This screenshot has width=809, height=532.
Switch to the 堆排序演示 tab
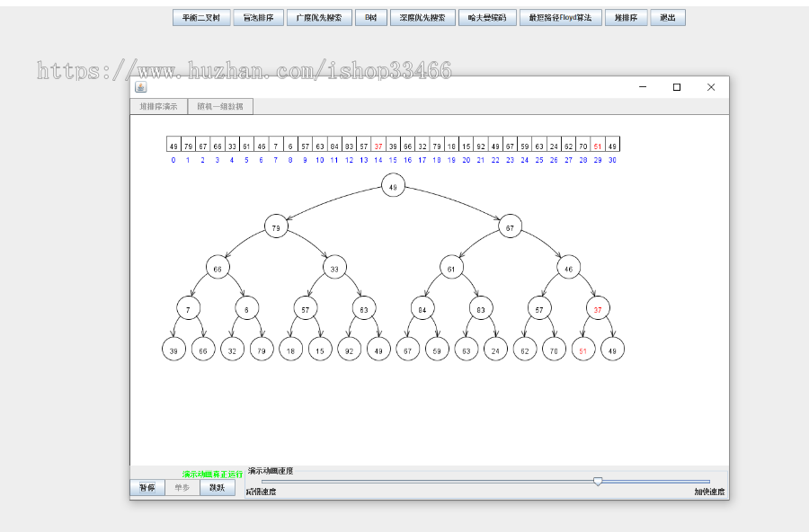162,106
